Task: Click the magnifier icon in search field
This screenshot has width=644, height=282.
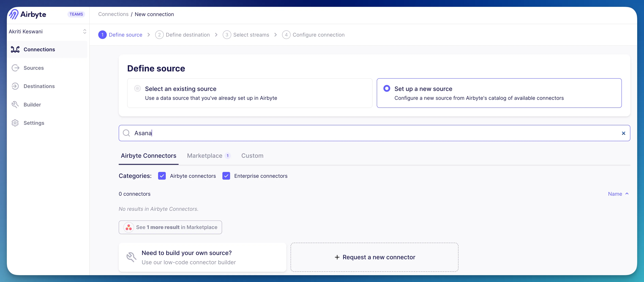Action: point(127,133)
